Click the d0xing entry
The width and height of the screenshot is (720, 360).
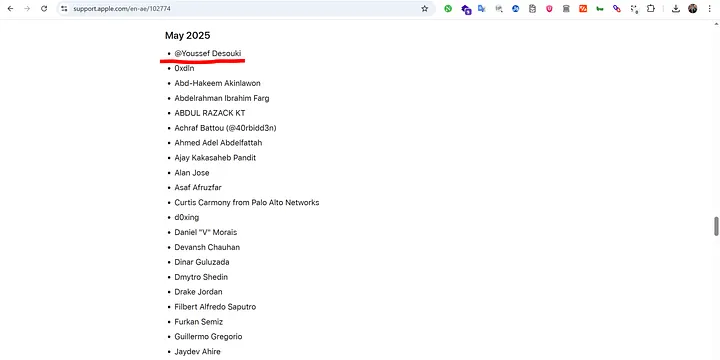[x=186, y=218]
